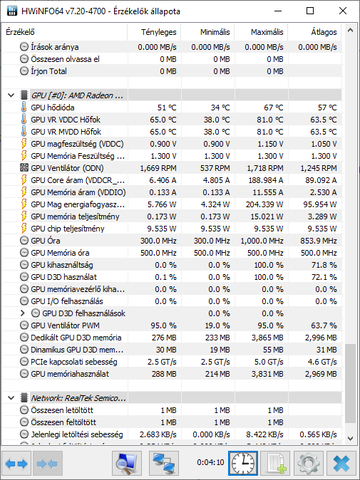
Task: Expand the GPU D3D felhasználások subtree
Action: (23, 313)
